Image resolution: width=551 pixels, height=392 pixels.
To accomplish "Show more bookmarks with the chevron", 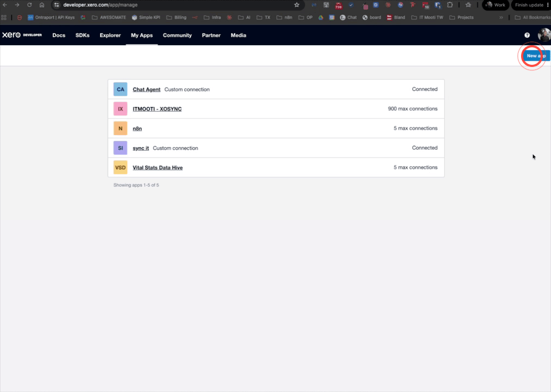I will [x=501, y=17].
